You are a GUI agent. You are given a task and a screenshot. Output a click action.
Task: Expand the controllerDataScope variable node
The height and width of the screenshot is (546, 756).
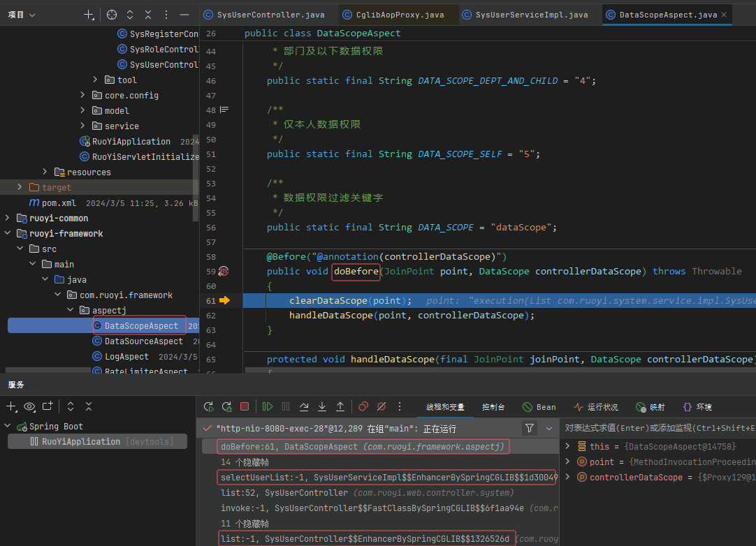tap(567, 477)
